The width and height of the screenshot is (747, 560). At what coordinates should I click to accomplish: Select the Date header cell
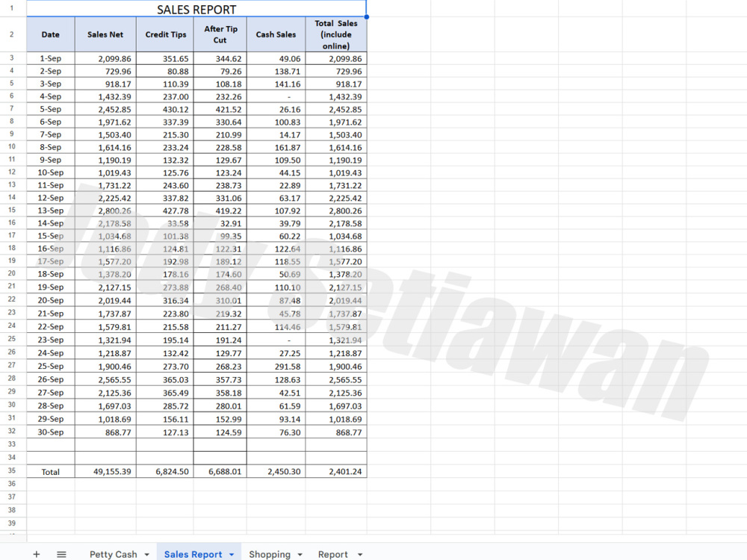tap(51, 34)
